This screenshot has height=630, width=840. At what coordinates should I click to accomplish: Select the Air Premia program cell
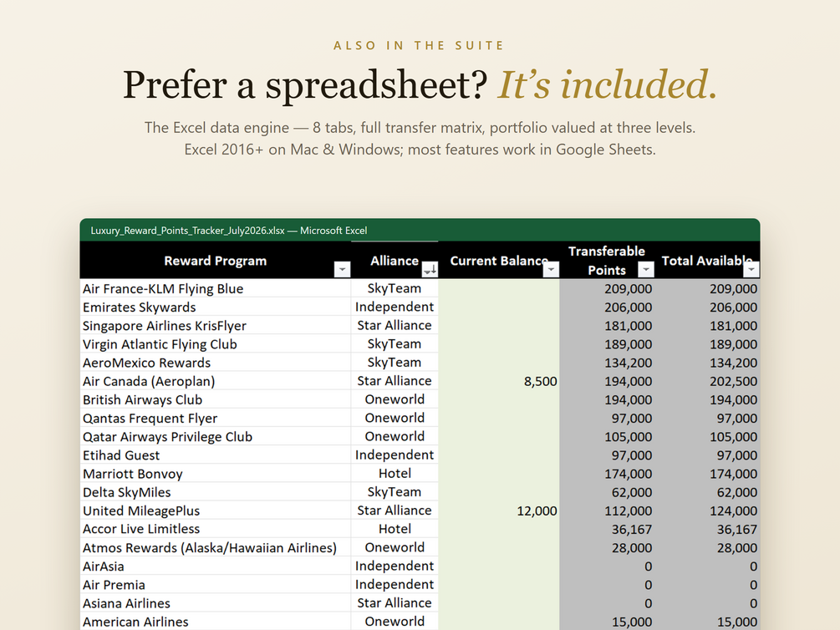coord(216,585)
